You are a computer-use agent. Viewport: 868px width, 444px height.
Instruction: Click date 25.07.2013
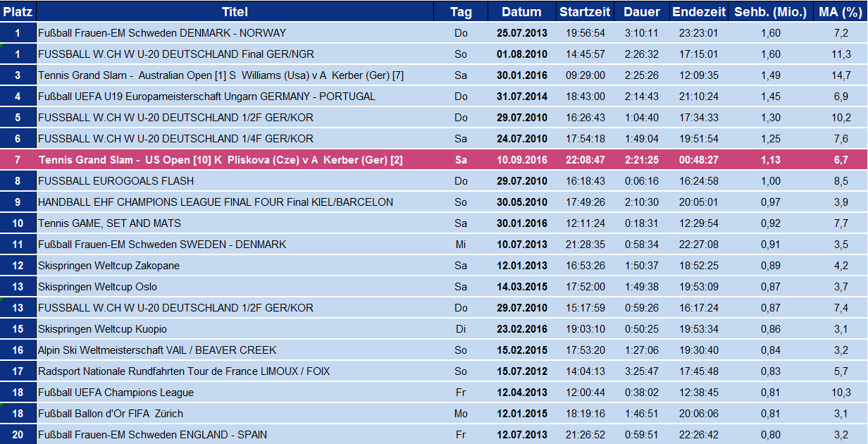coord(521,33)
